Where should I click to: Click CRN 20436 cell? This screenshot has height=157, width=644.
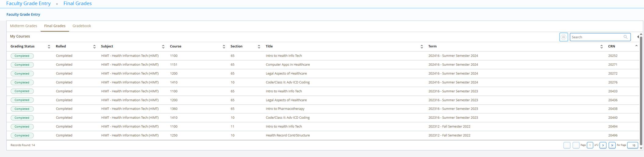click(613, 100)
